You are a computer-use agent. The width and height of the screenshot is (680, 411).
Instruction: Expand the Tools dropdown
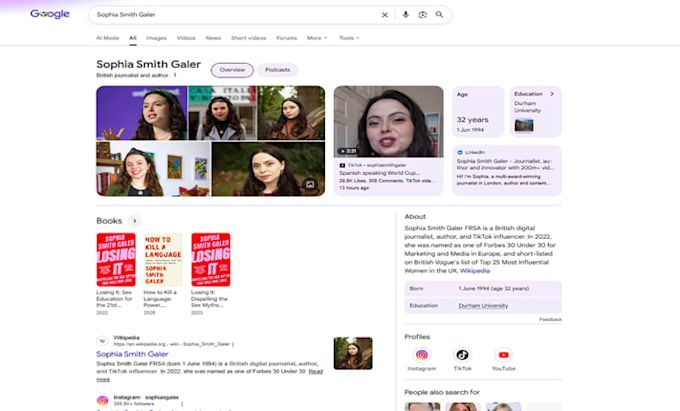(349, 38)
